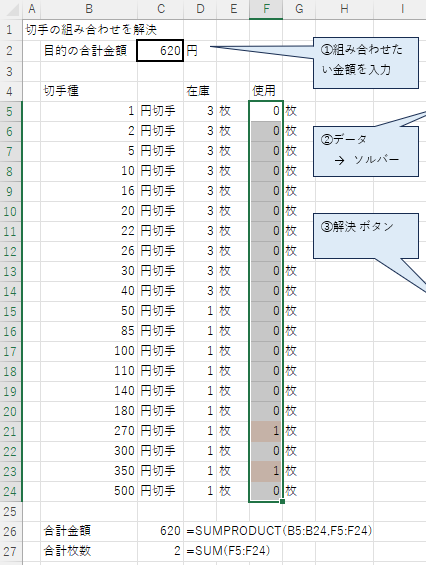The height and width of the screenshot is (565, 426).
Task: Click the fill handle below cell F24
Action: pos(282,501)
